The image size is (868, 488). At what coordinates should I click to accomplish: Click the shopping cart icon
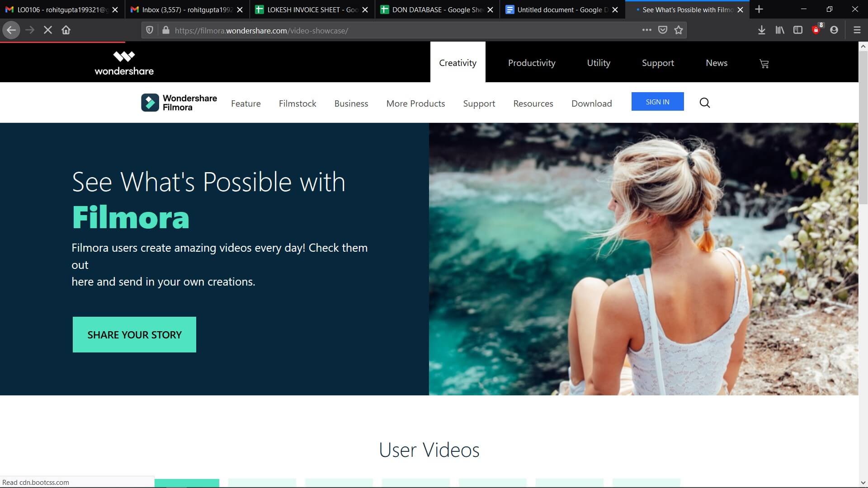pos(764,64)
